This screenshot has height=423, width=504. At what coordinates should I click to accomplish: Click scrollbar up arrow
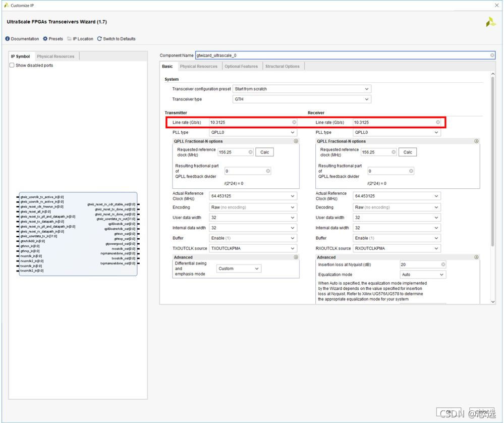(x=493, y=74)
